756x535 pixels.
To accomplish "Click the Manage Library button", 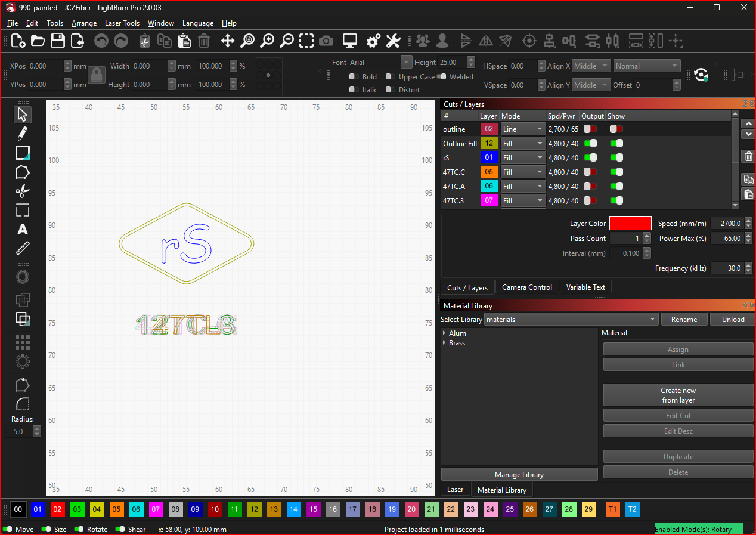I will 519,475.
